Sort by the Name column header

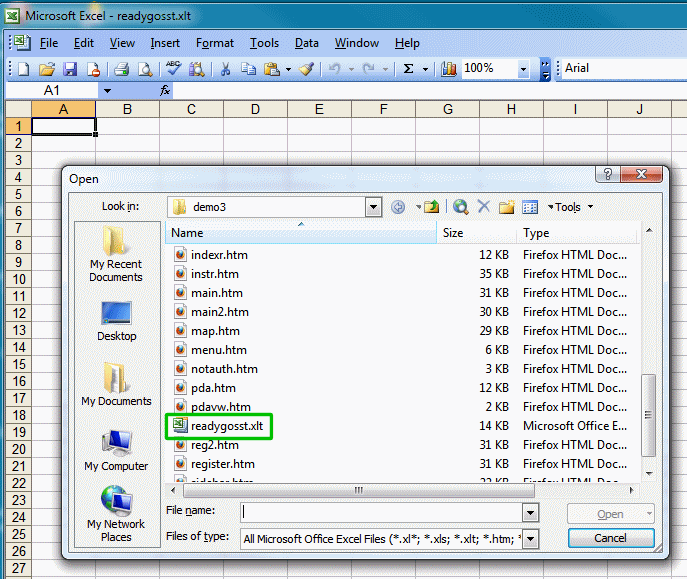[x=301, y=233]
